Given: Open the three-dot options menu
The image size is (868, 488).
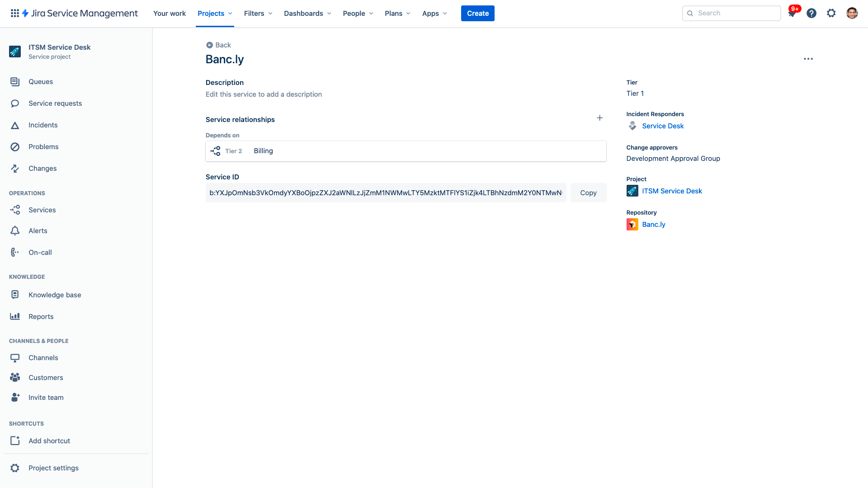Looking at the screenshot, I should coord(808,58).
